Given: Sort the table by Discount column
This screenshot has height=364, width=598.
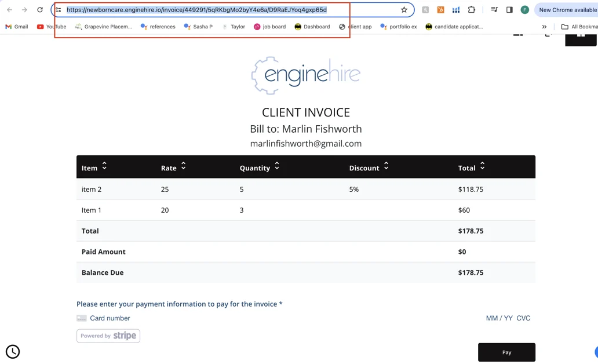Looking at the screenshot, I should [x=386, y=166].
